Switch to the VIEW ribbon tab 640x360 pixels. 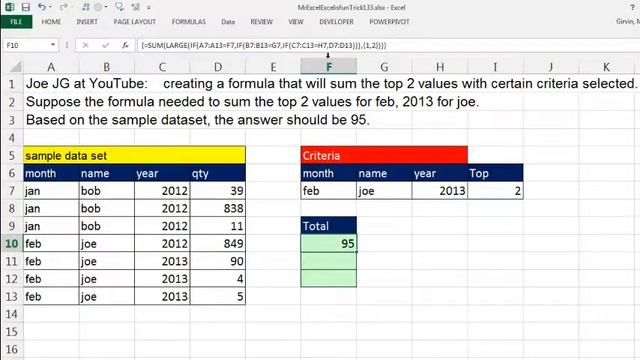(x=296, y=22)
